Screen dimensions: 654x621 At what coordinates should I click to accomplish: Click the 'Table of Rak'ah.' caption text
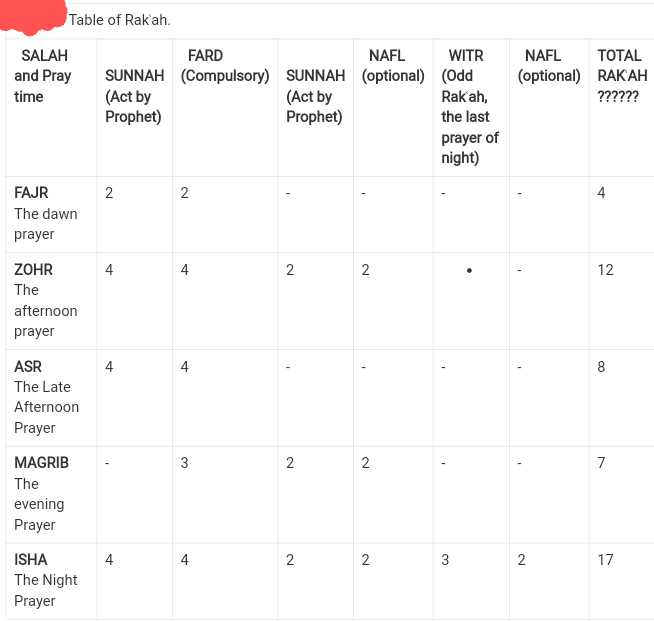pos(120,20)
